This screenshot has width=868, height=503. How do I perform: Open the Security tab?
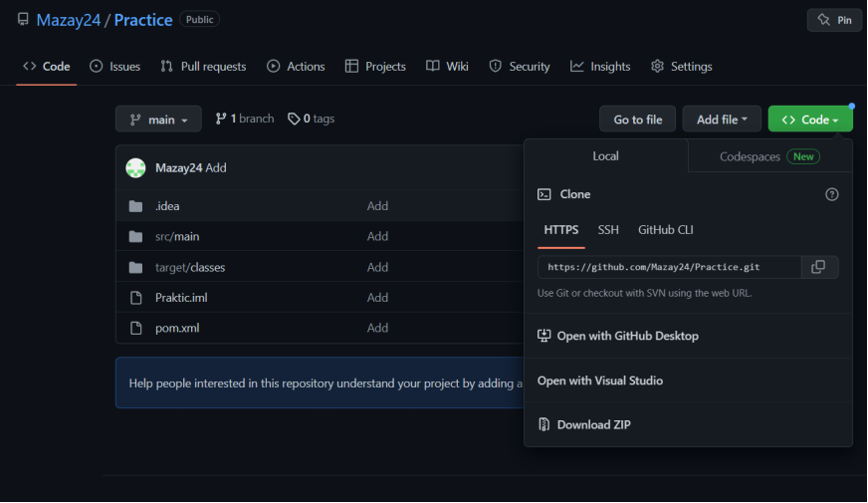click(520, 67)
